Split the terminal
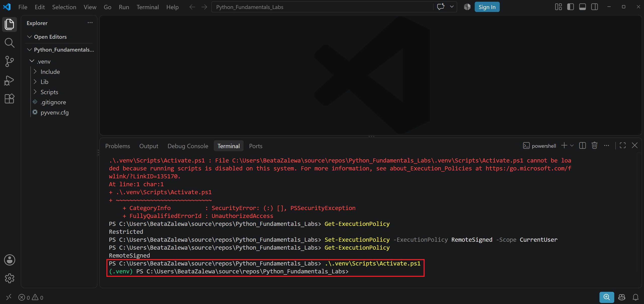This screenshot has width=644, height=304. [x=582, y=145]
